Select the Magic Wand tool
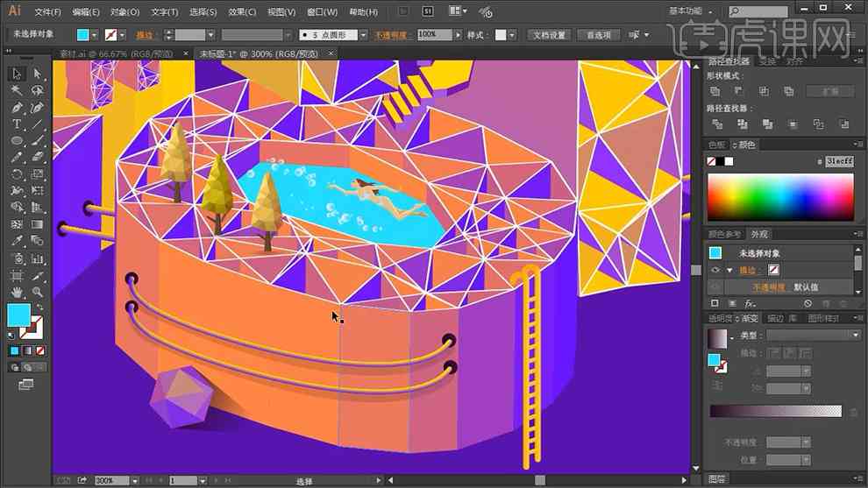Viewport: 868px width, 488px height. coord(17,90)
